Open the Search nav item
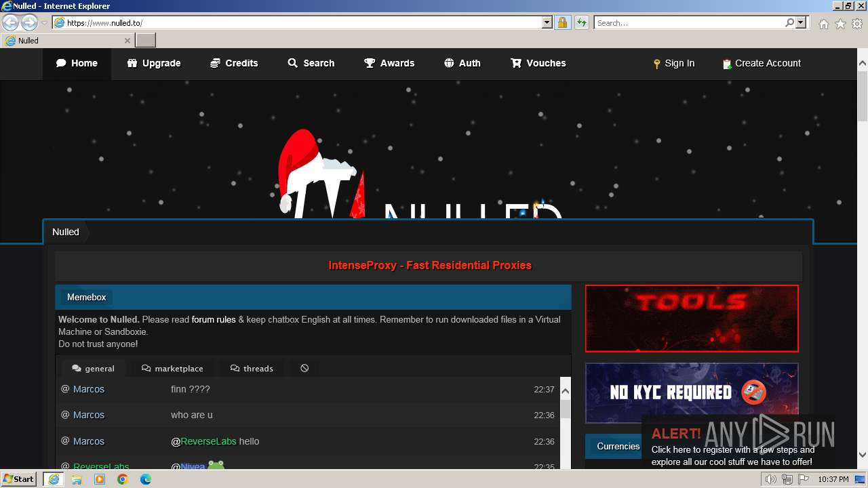Viewport: 868px width, 488px height. 311,63
